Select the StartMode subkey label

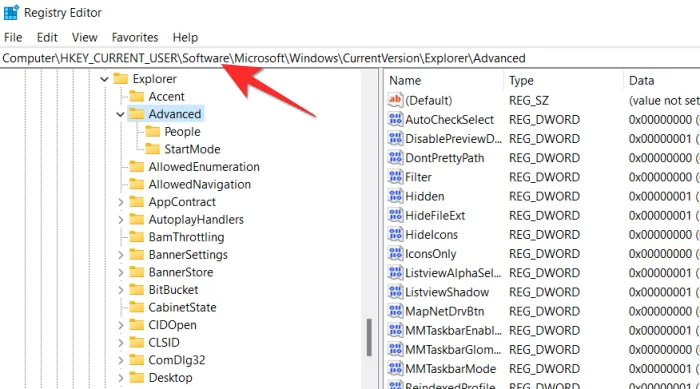click(192, 149)
